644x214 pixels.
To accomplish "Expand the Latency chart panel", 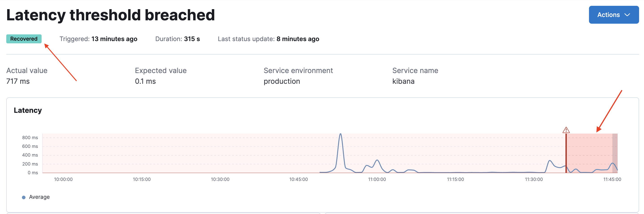I will click(28, 110).
